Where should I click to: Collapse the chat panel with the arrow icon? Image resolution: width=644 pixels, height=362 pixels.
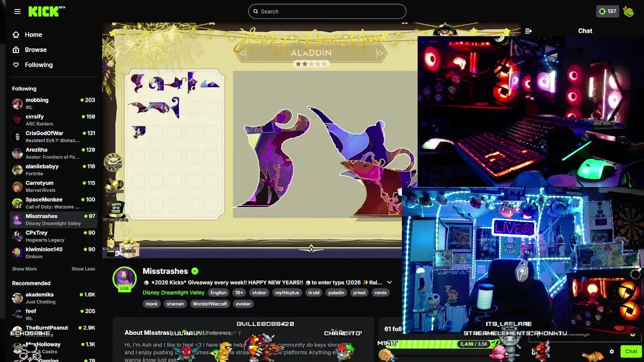[x=528, y=31]
